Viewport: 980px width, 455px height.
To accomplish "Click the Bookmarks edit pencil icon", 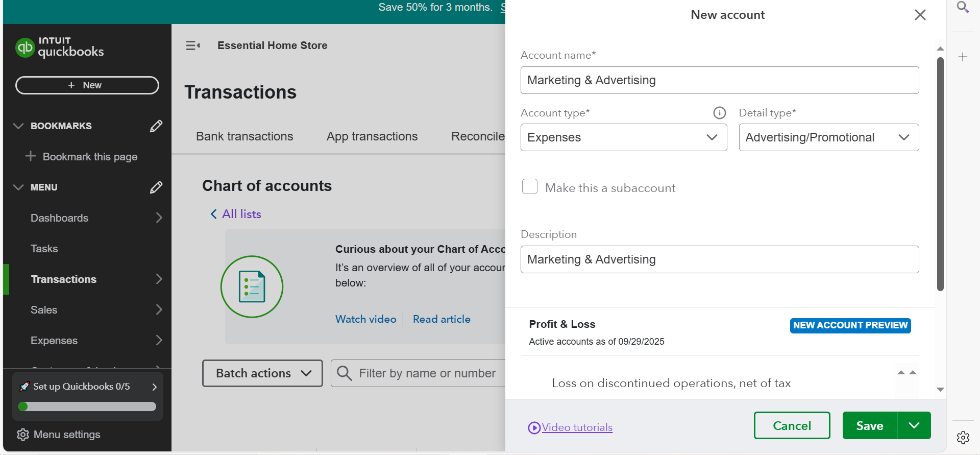I will coord(156,126).
